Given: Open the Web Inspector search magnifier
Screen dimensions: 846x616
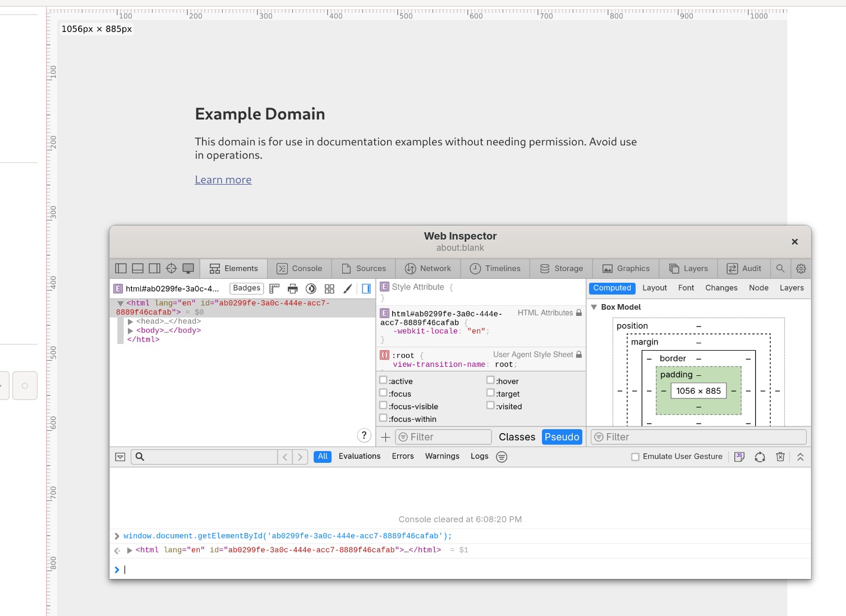Looking at the screenshot, I should [x=780, y=269].
